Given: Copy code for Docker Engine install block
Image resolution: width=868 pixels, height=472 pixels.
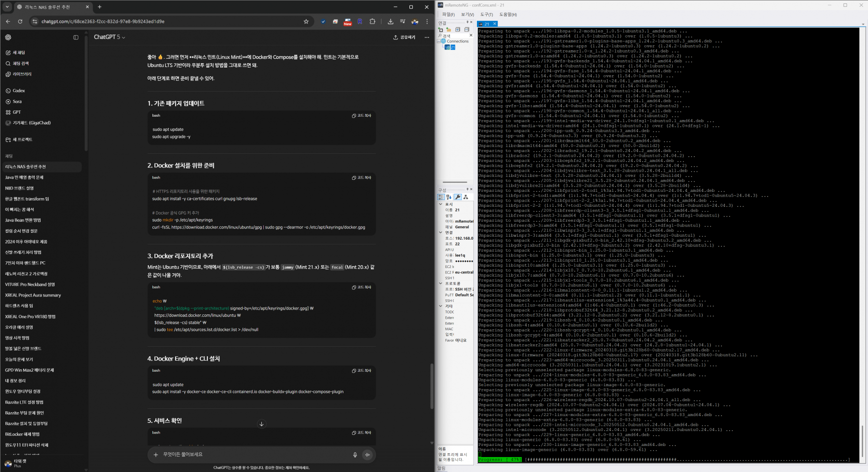Looking at the screenshot, I should [362, 371].
